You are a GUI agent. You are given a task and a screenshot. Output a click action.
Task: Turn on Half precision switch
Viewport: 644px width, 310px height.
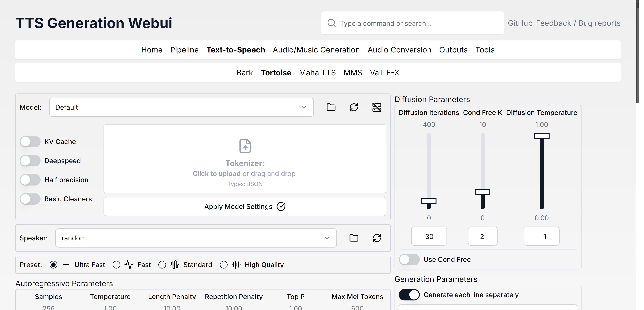[x=30, y=180]
